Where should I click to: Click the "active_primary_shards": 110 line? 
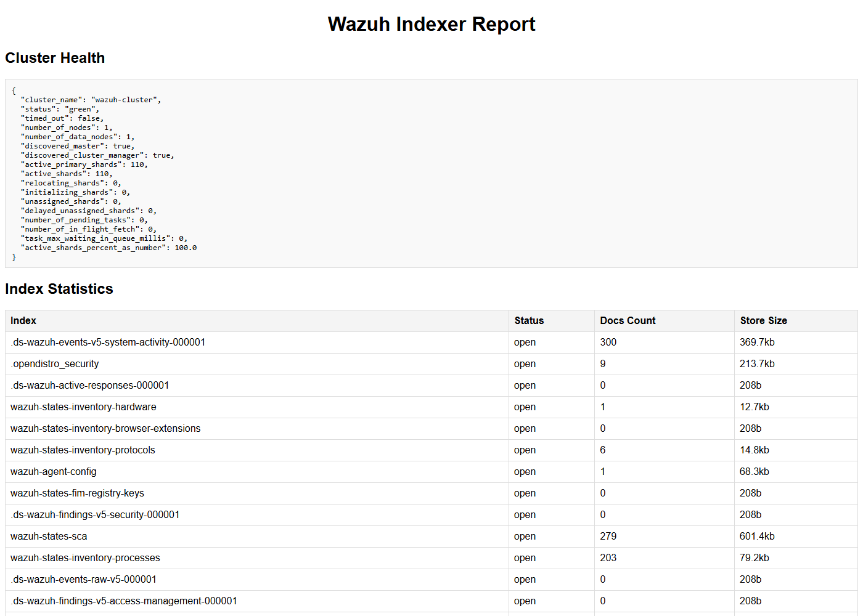pos(84,164)
